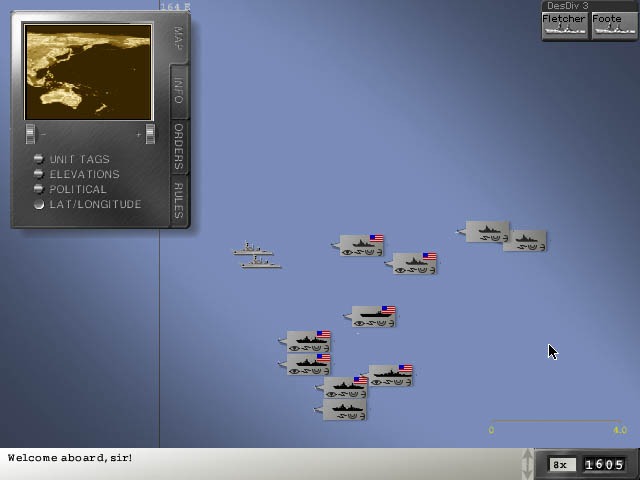Screen dimensions: 640x480
Task: Click the topmost US-flagged warship unit tag
Action: (361, 246)
